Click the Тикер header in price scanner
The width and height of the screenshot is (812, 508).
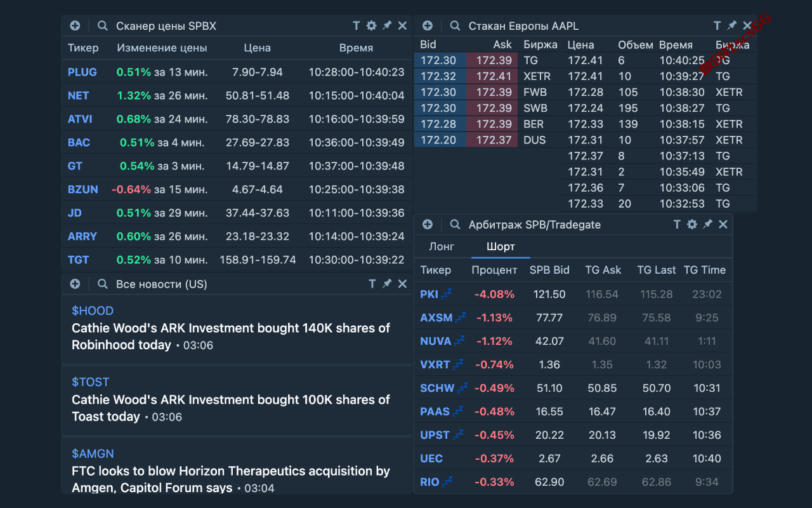[x=83, y=48]
